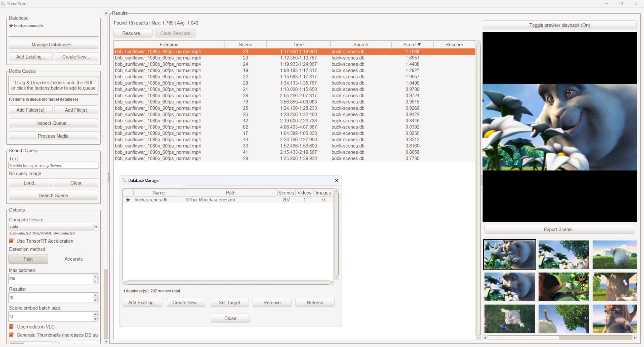Open Manage Databases dialog

pyautogui.click(x=53, y=45)
